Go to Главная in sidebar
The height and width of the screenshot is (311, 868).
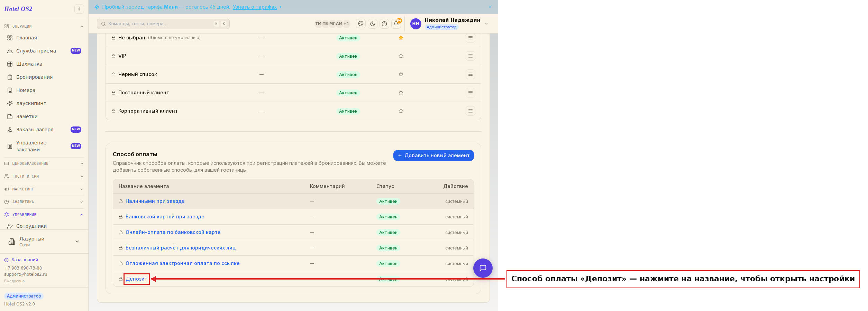[44, 38]
